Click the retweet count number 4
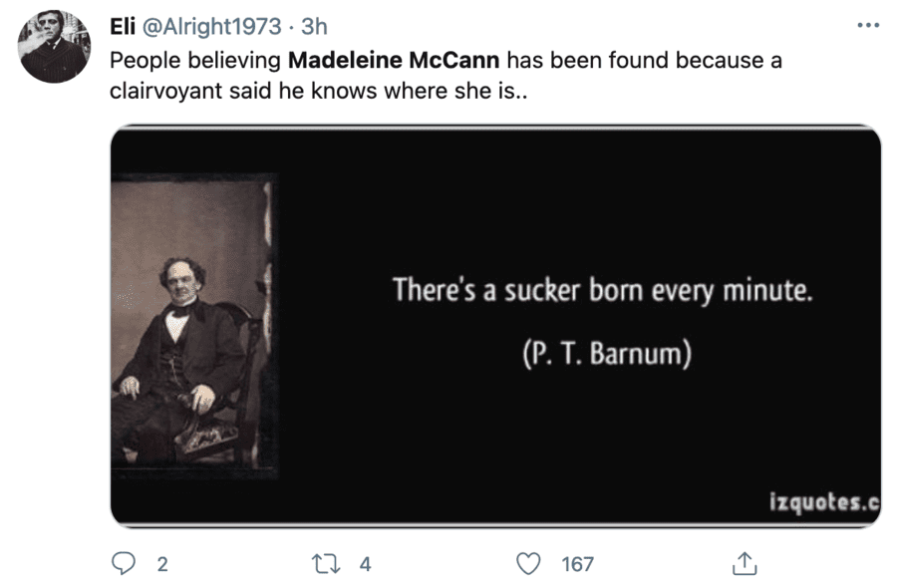The image size is (897, 588). point(365,564)
